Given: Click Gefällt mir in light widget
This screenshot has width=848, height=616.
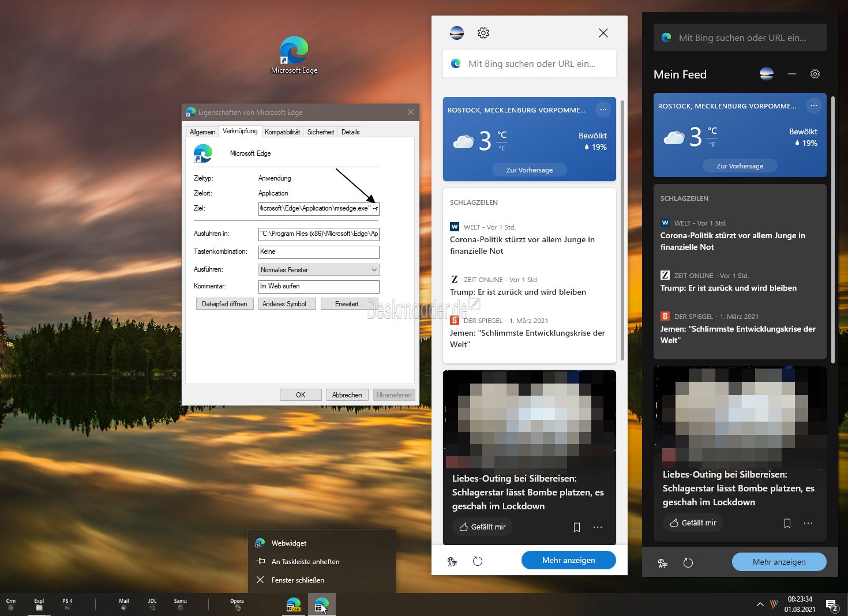Looking at the screenshot, I should (482, 527).
